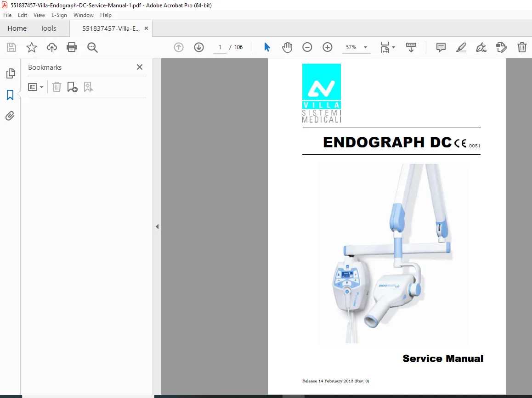This screenshot has height=398, width=532.
Task: Activate the Hand pan tool
Action: coord(287,47)
